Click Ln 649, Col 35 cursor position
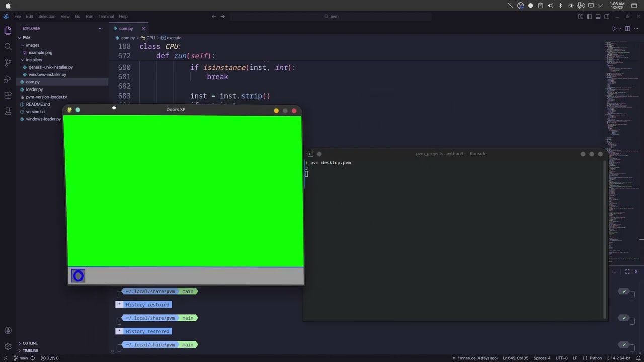644x362 pixels. click(x=515, y=358)
